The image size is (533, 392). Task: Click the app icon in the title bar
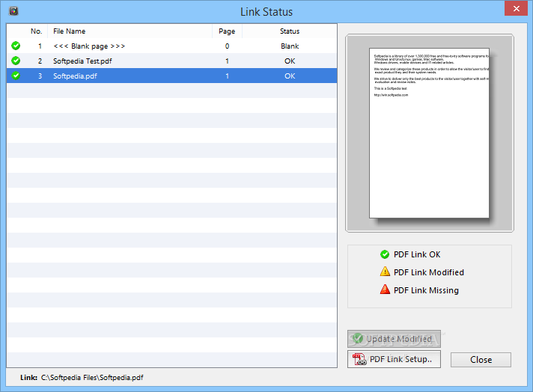click(13, 11)
